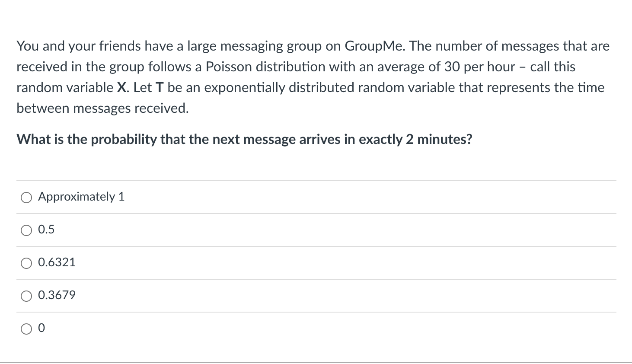Click the label reading 0
632x364 pixels.
[x=41, y=329]
